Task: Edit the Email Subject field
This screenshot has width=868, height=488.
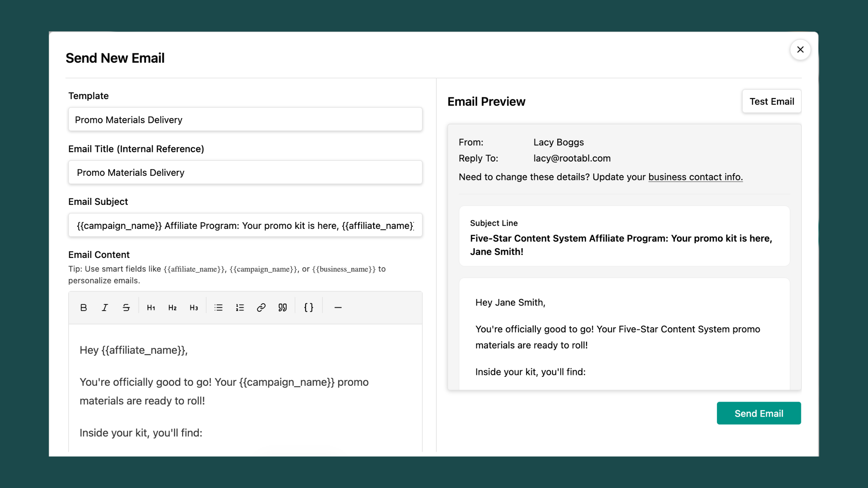Action: 245,225
